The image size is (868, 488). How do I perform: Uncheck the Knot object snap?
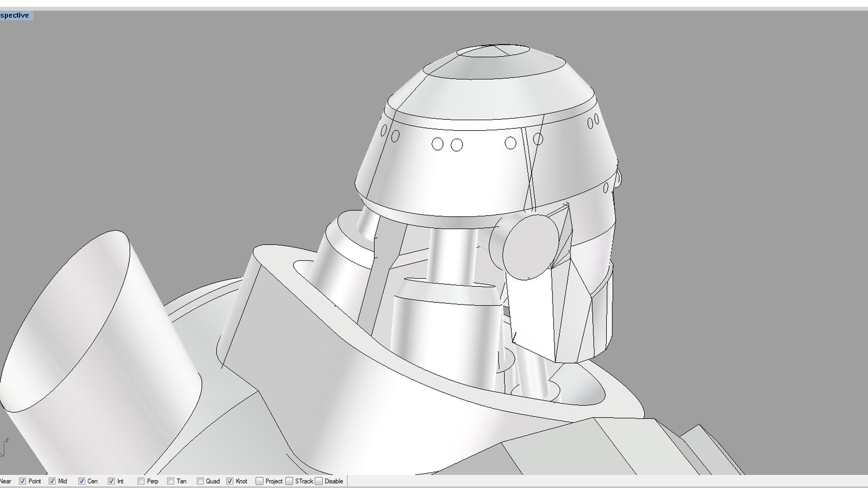pyautogui.click(x=230, y=481)
